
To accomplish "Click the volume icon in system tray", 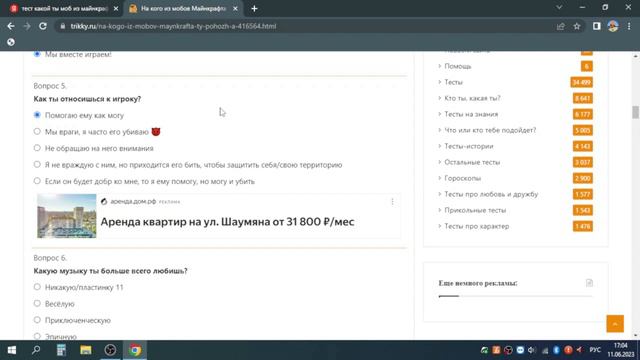I will point(531,350).
